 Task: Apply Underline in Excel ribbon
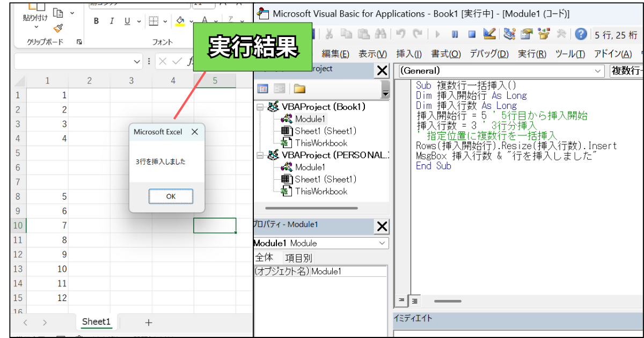coord(127,21)
